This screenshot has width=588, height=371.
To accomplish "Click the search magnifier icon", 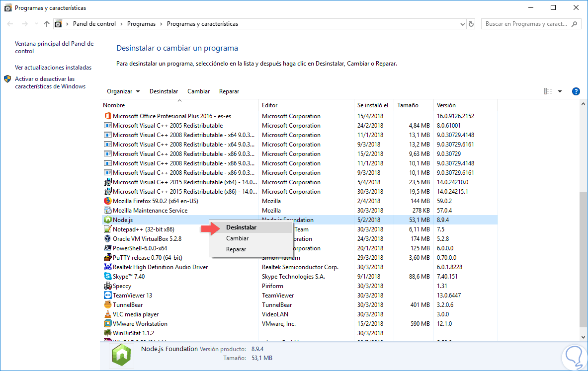I will [x=574, y=24].
